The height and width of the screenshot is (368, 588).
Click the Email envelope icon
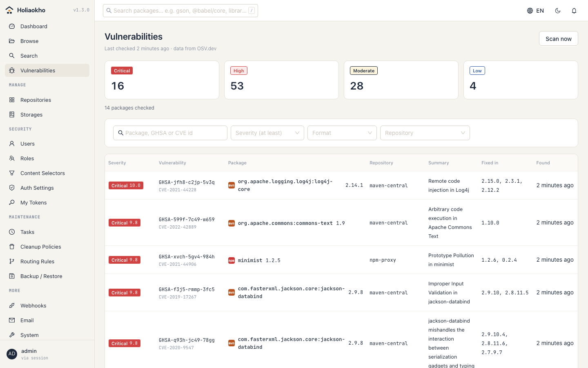(12, 320)
